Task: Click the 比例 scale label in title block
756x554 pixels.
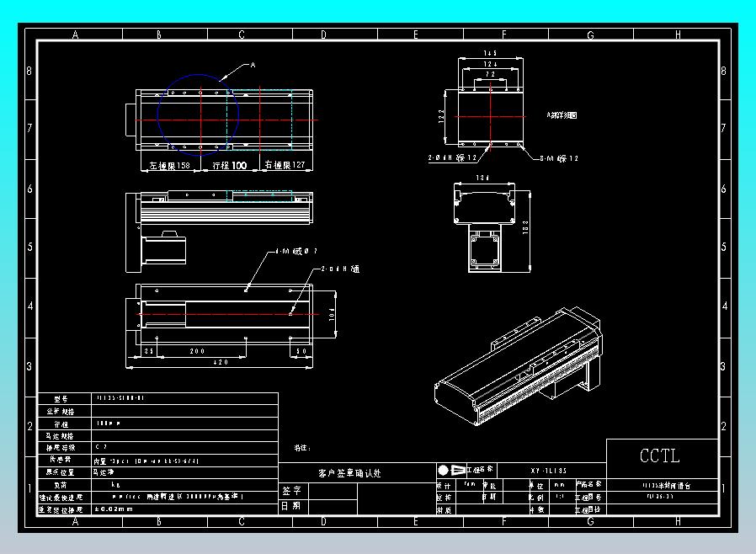Action: (536, 497)
